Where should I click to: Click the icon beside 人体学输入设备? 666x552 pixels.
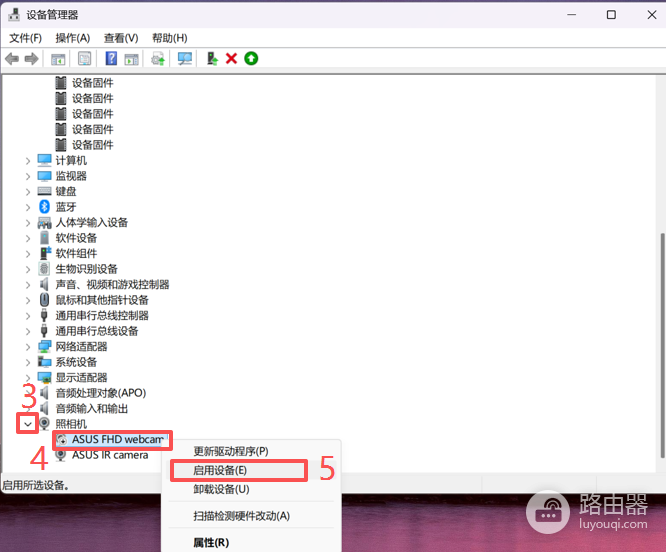click(x=44, y=222)
